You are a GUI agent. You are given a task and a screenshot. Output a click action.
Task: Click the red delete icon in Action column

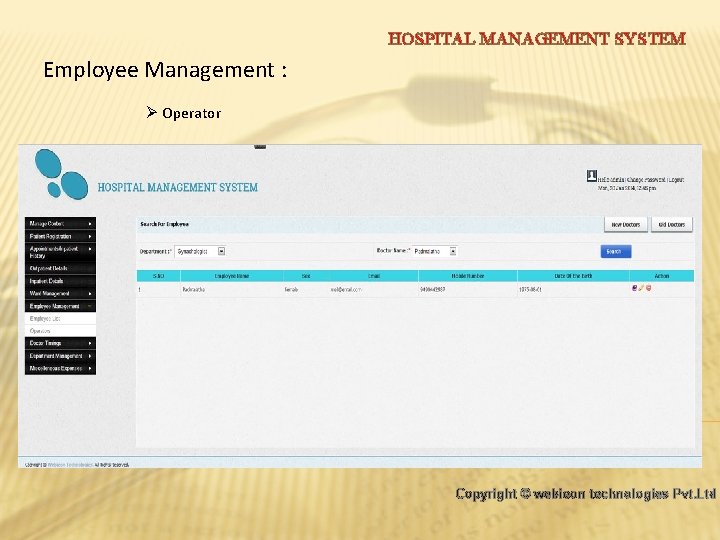click(648, 288)
